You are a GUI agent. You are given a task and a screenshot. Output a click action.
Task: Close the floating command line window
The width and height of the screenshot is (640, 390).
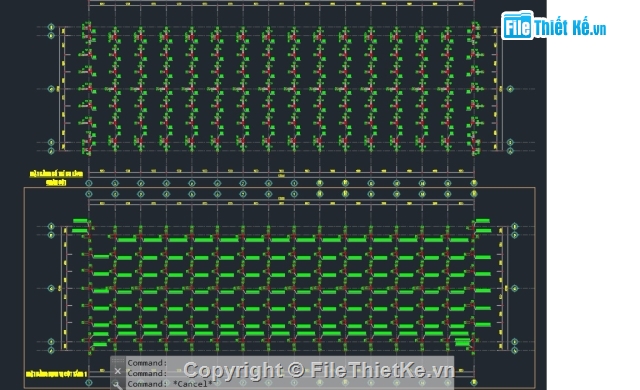tap(118, 371)
